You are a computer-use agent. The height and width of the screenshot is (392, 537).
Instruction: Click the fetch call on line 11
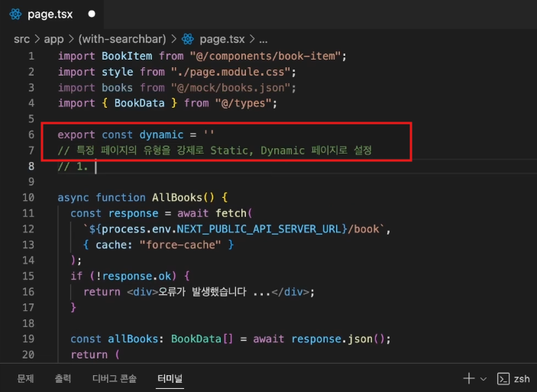click(231, 213)
